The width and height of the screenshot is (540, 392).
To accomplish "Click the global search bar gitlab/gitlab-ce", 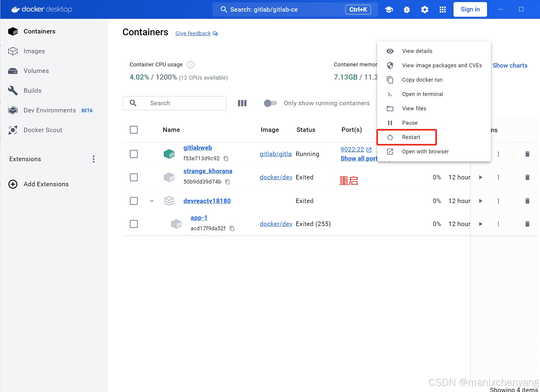I will pos(295,10).
